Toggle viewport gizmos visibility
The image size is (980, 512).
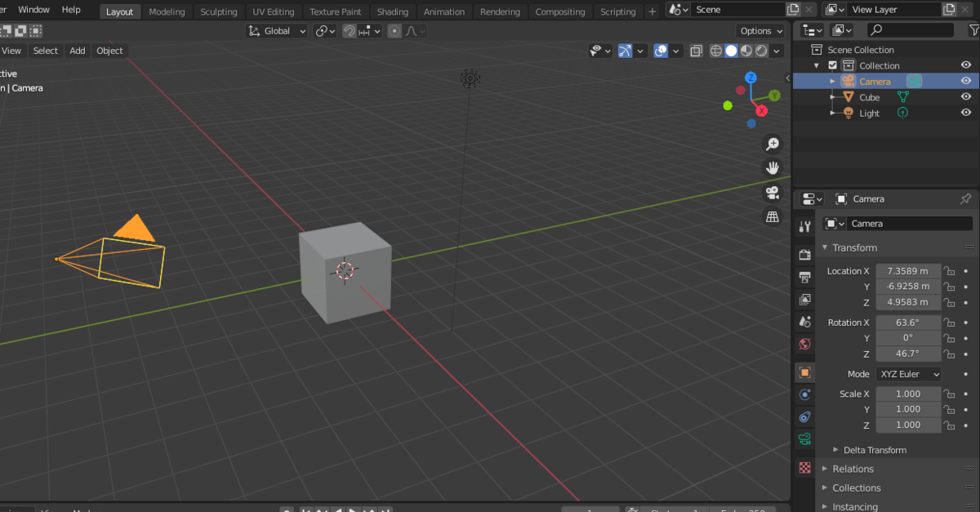tap(625, 51)
